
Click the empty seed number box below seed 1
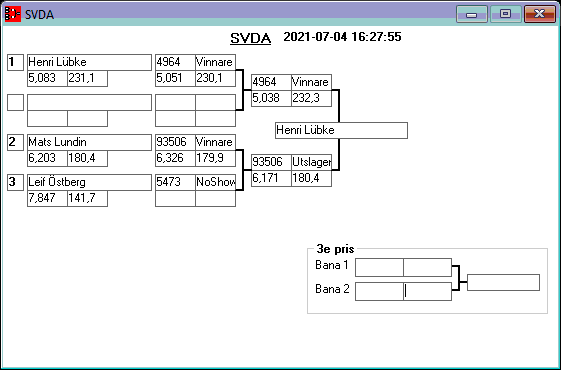click(15, 102)
